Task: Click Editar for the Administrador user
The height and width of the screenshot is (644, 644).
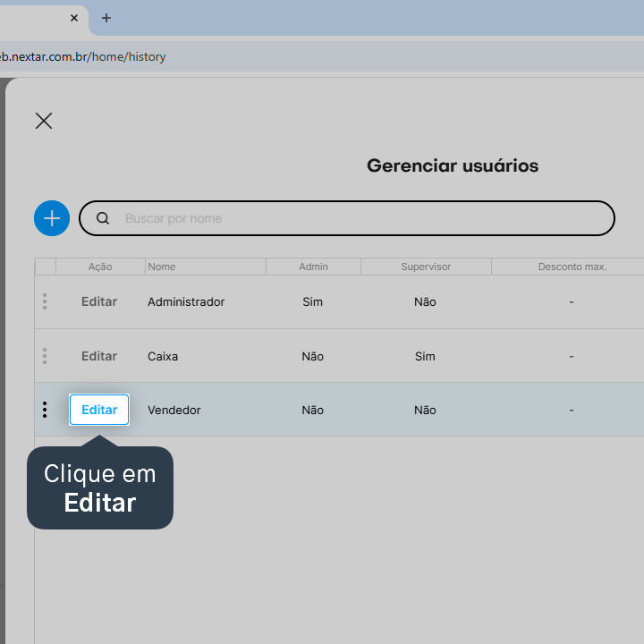Action: point(99,301)
